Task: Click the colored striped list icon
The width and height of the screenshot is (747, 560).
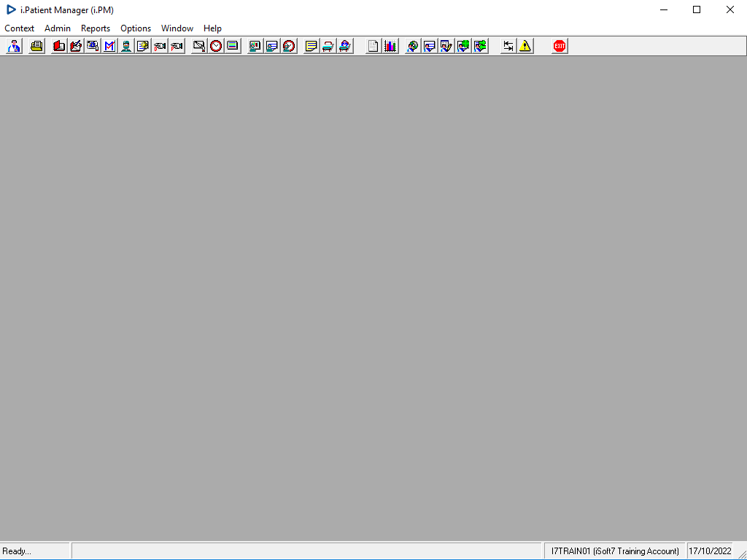Action: pos(233,46)
